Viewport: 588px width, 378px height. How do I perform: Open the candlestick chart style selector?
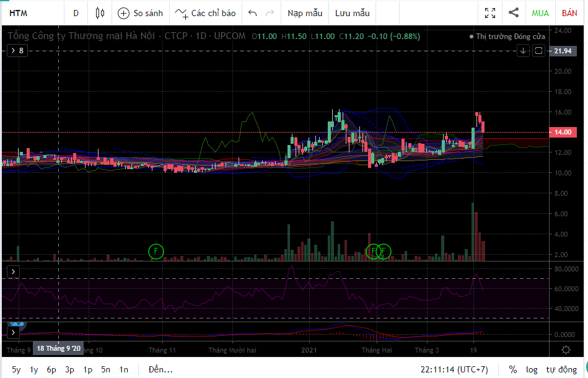tap(100, 13)
